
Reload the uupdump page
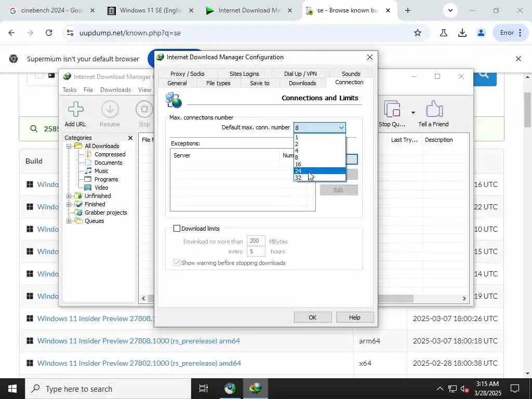point(49,33)
